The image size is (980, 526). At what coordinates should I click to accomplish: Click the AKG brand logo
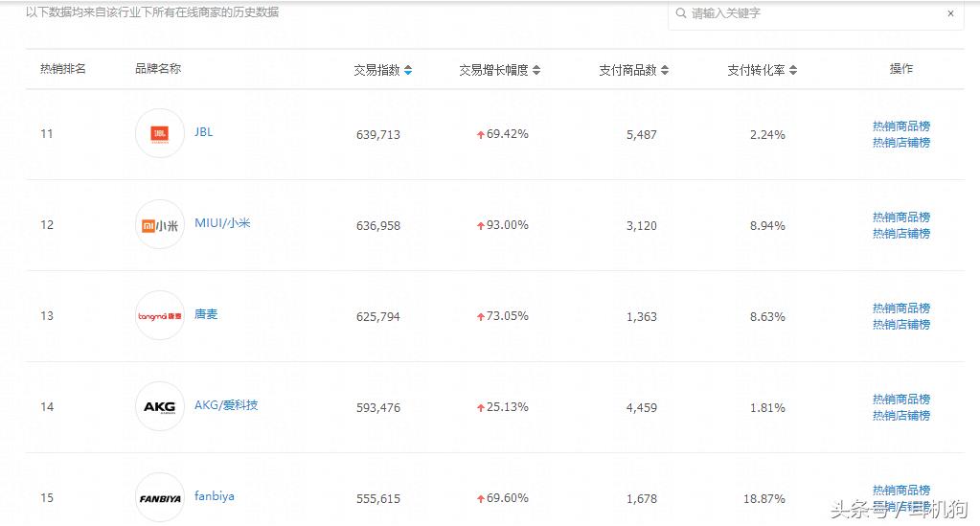(160, 406)
